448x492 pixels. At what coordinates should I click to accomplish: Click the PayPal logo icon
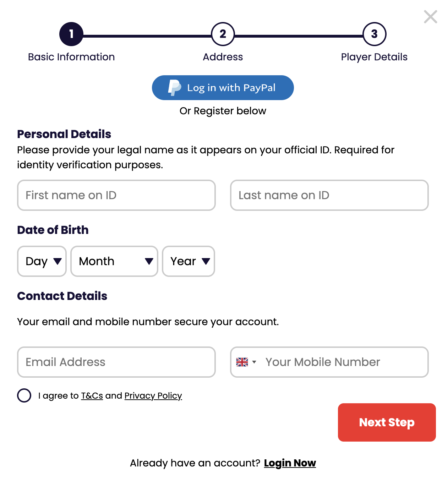click(x=174, y=88)
